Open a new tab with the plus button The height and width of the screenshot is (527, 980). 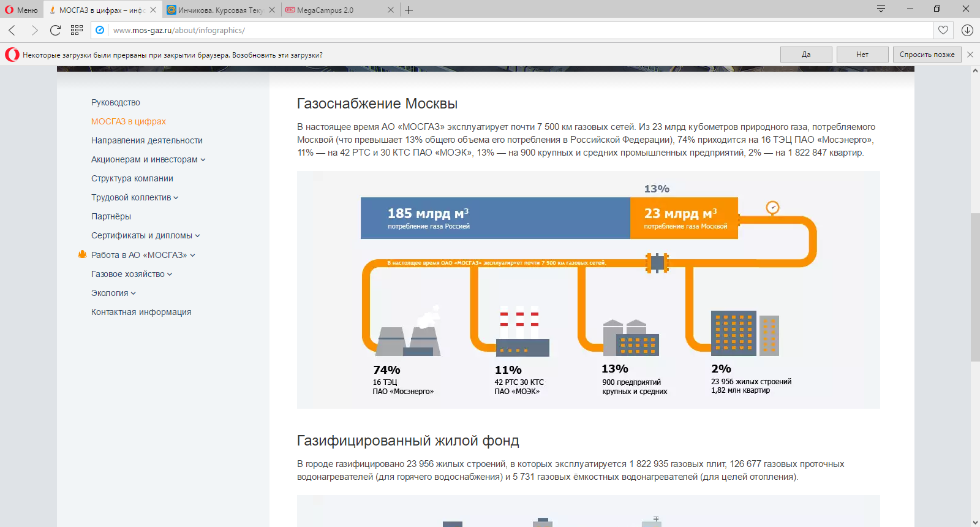pos(409,10)
